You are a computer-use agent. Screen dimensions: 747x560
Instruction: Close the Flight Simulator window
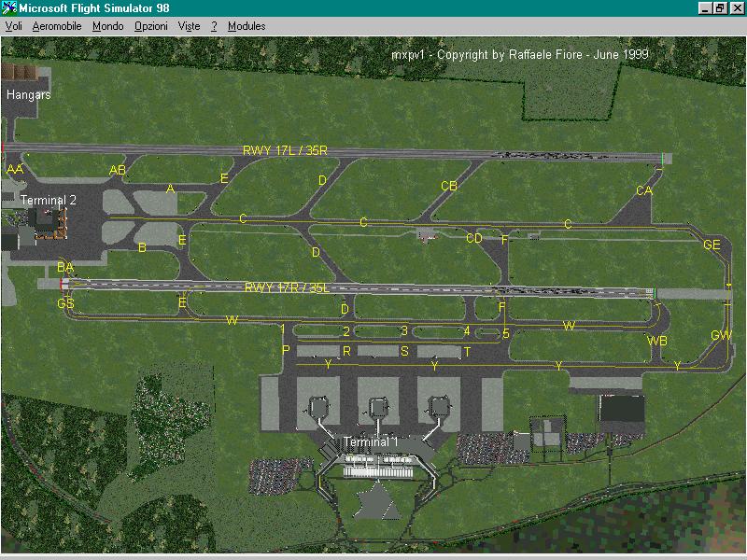(x=736, y=8)
